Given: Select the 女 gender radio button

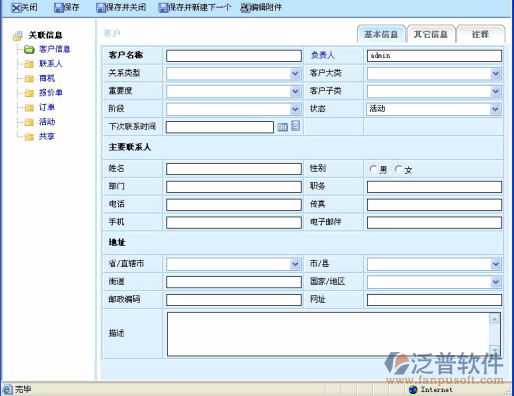Looking at the screenshot, I should [398, 169].
